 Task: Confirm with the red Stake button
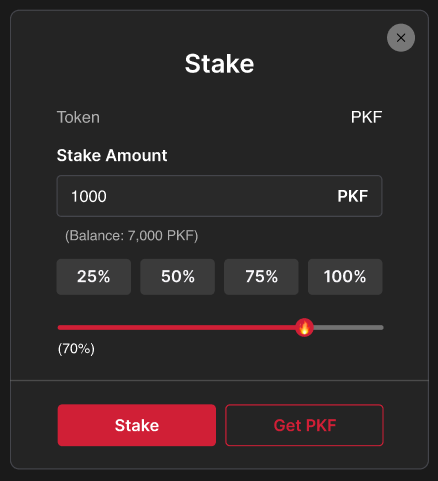[x=137, y=425]
